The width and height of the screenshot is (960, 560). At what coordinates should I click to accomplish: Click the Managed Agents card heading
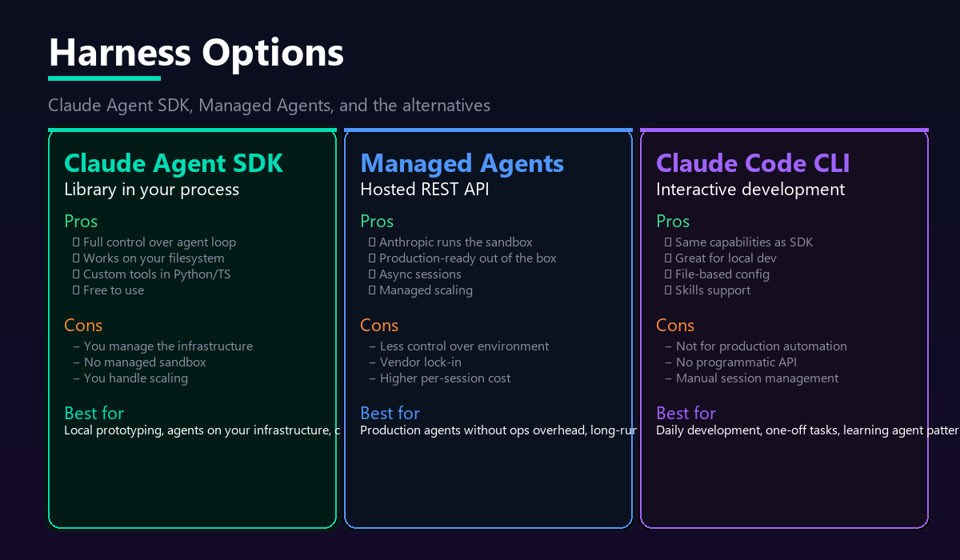click(x=462, y=163)
